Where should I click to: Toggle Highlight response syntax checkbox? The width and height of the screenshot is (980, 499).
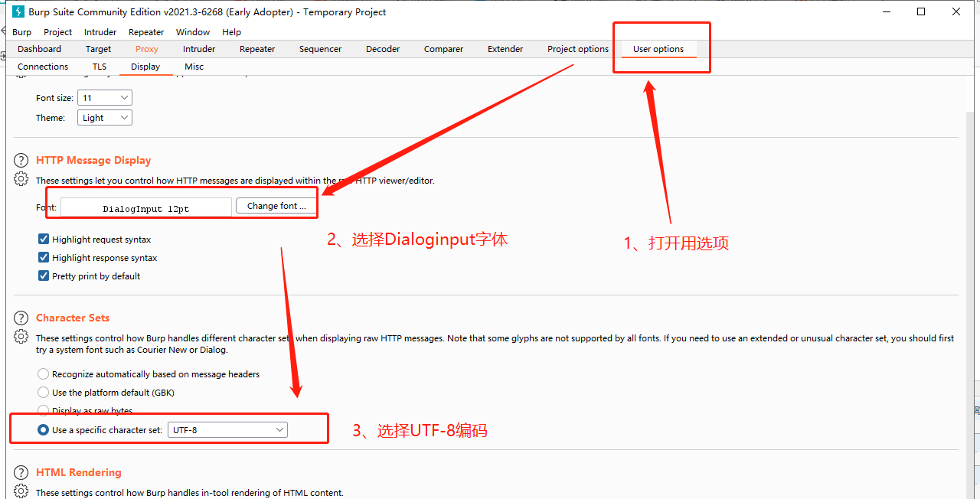click(x=44, y=258)
